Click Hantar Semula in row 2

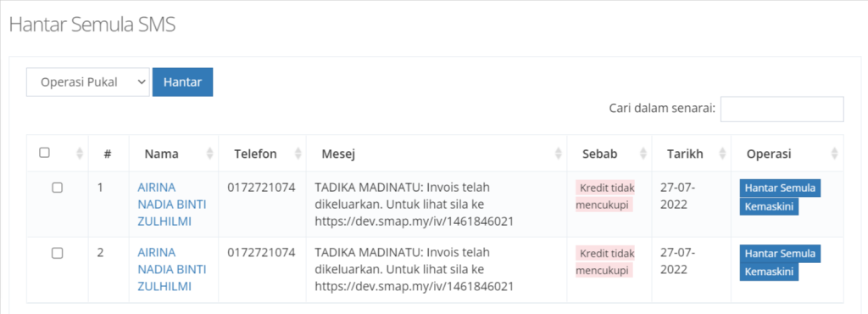pyautogui.click(x=780, y=253)
